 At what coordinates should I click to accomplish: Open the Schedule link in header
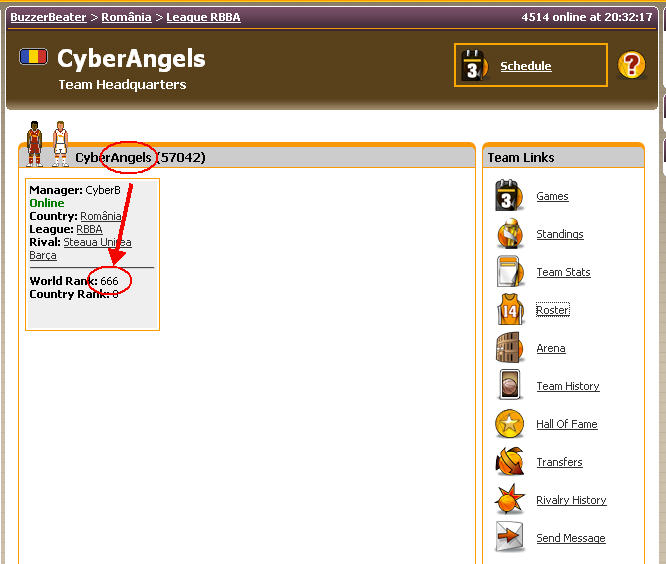point(525,66)
